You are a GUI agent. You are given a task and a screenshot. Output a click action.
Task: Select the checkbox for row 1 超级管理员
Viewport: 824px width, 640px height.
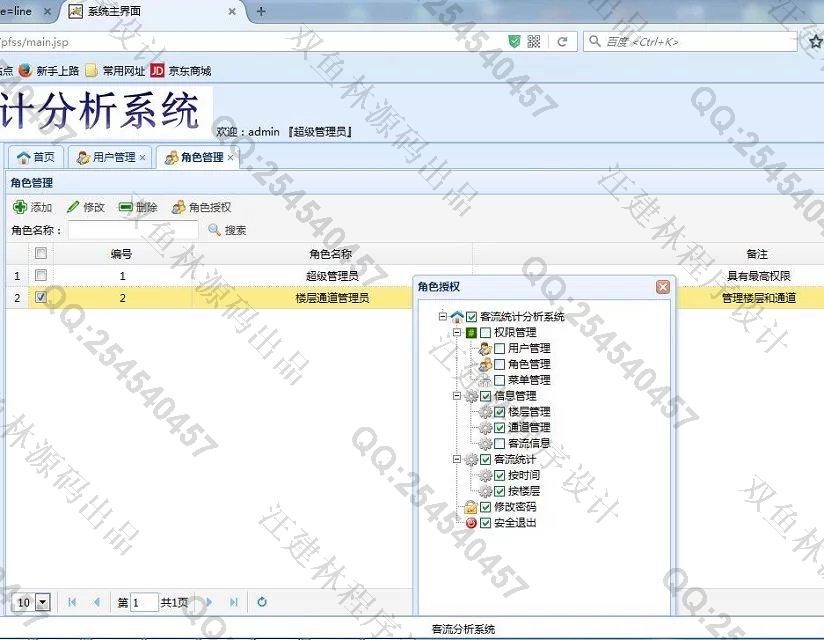pyautogui.click(x=41, y=275)
